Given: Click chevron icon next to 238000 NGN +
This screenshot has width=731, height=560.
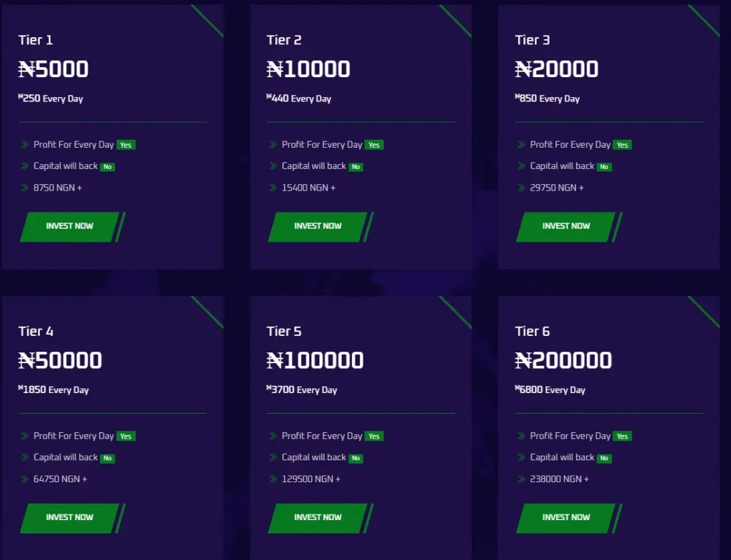Looking at the screenshot, I should (x=522, y=479).
